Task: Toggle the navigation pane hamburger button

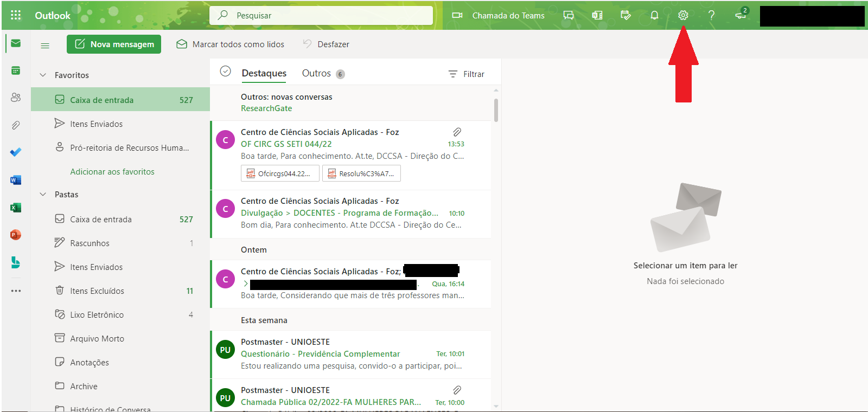Action: coord(45,46)
